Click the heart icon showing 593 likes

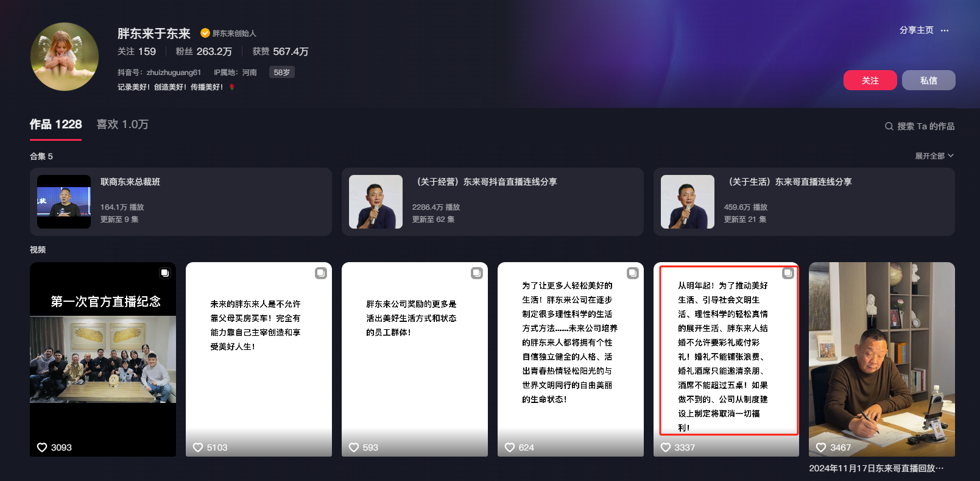pyautogui.click(x=354, y=447)
